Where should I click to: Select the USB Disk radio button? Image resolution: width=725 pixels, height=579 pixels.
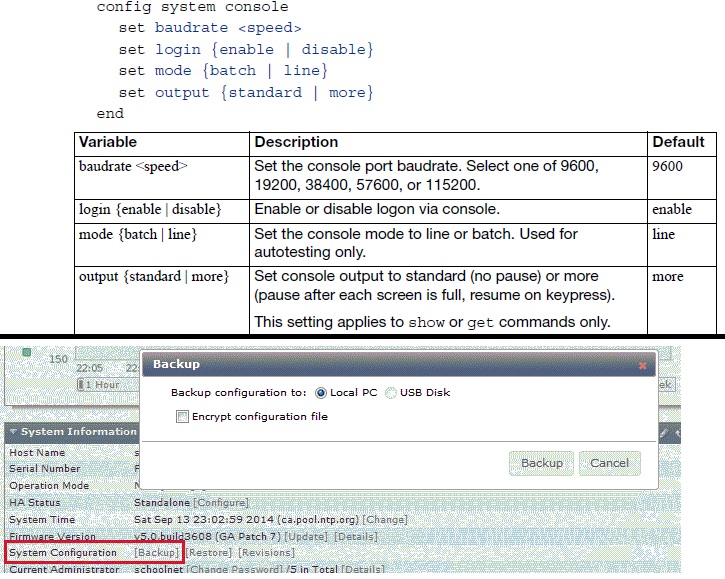[391, 393]
